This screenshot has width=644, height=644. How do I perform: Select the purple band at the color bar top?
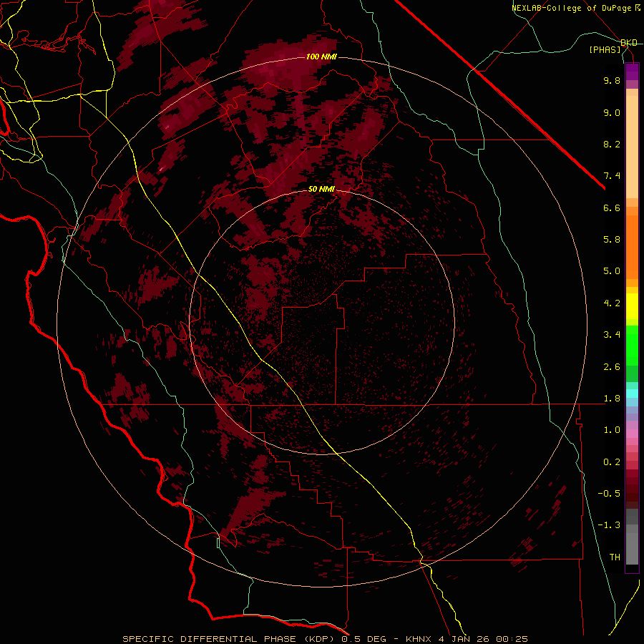coord(632,72)
